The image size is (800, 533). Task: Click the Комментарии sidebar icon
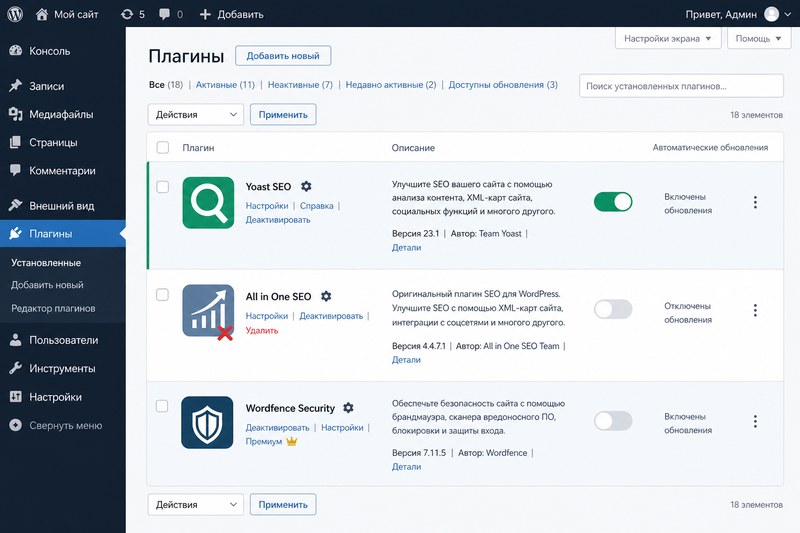(x=16, y=170)
